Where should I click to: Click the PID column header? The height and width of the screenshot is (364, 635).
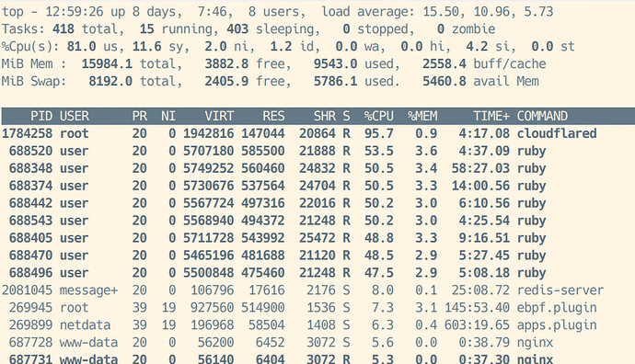pos(41,116)
